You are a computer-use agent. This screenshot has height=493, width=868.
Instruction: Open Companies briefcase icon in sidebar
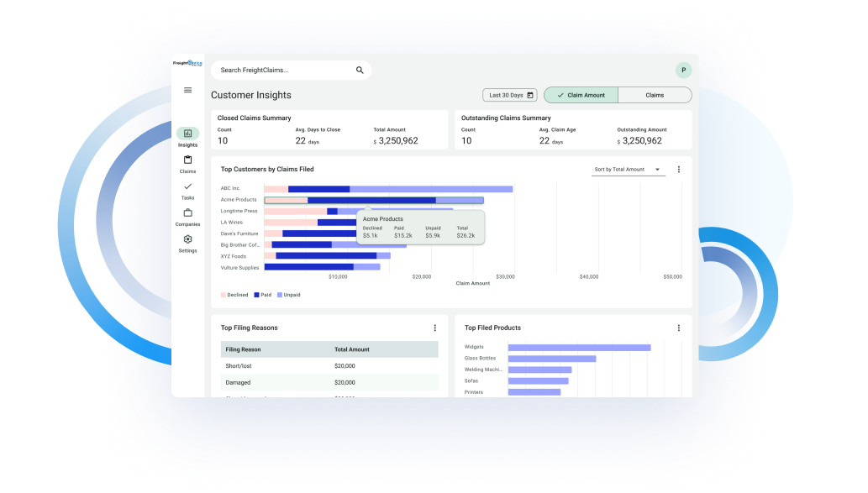(187, 212)
